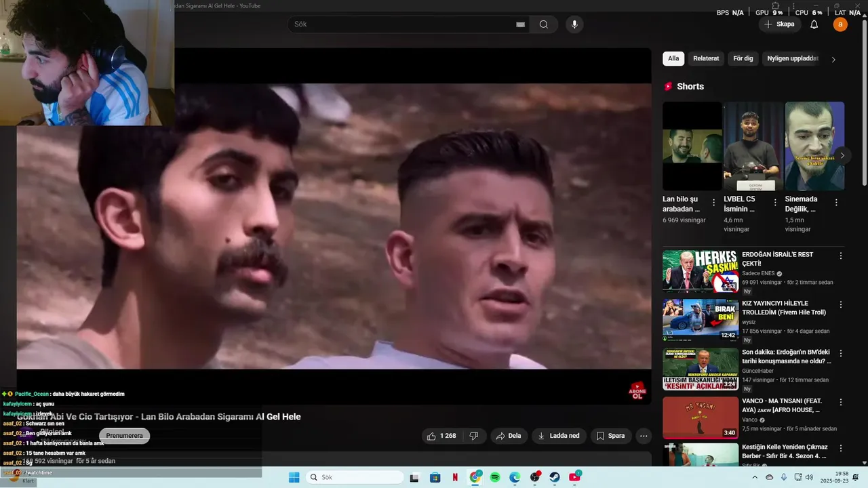
Task: Open the browser extensions puzzle icon
Action: [x=776, y=5]
